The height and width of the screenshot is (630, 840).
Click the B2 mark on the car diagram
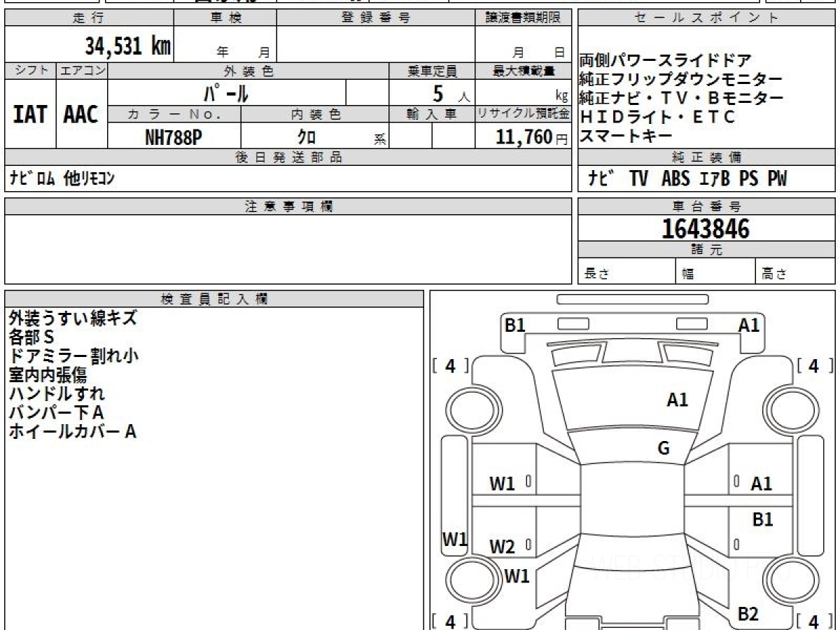click(748, 614)
